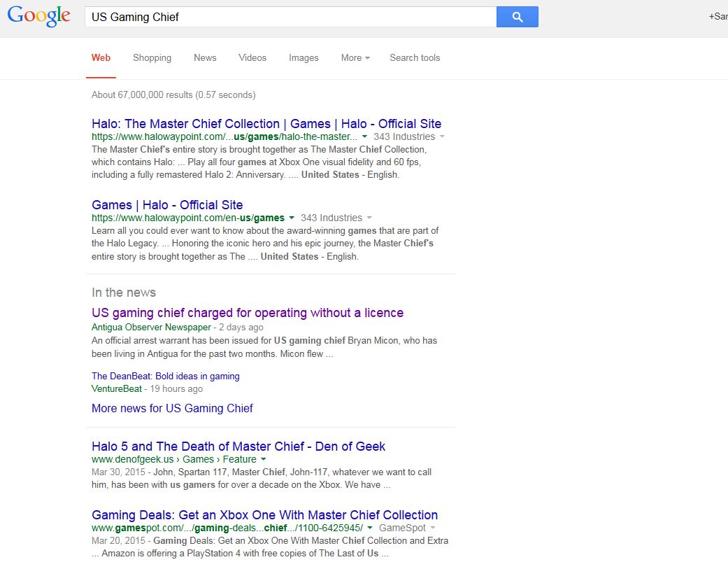
Task: Expand the 343 Industries arrow in first result
Action: pyautogui.click(x=442, y=136)
